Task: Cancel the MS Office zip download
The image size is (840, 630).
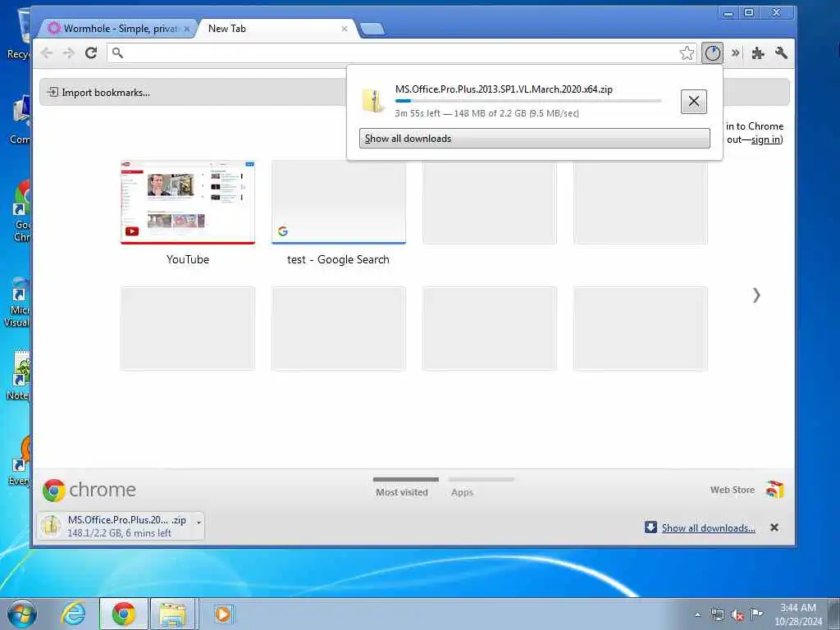Action: [694, 101]
